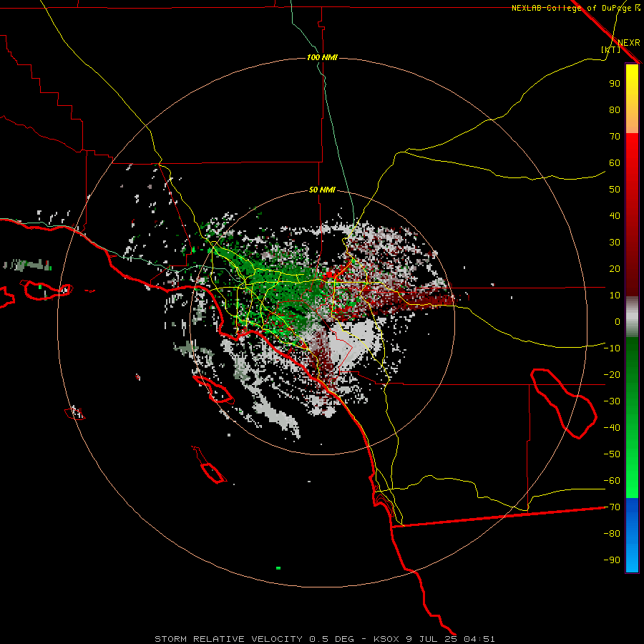Click the 30 value on the velocity scale
Viewport: 644px width, 644px height.
pyautogui.click(x=615, y=243)
